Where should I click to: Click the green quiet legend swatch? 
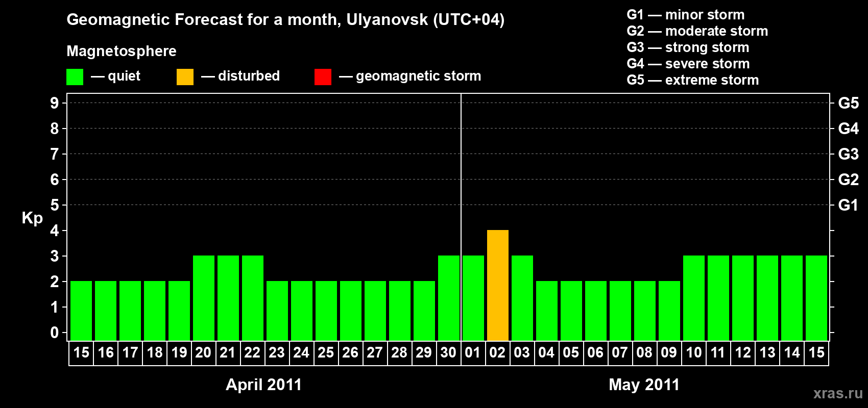[x=75, y=77]
